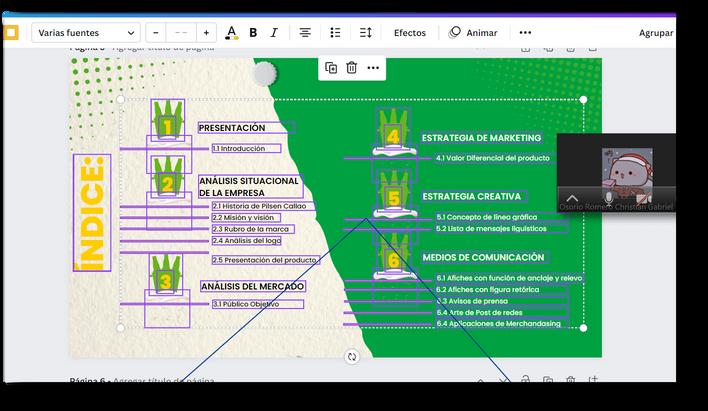Image resolution: width=708 pixels, height=411 pixels.
Task: Select 6.3 Avisos de prensa text
Action: (472, 301)
